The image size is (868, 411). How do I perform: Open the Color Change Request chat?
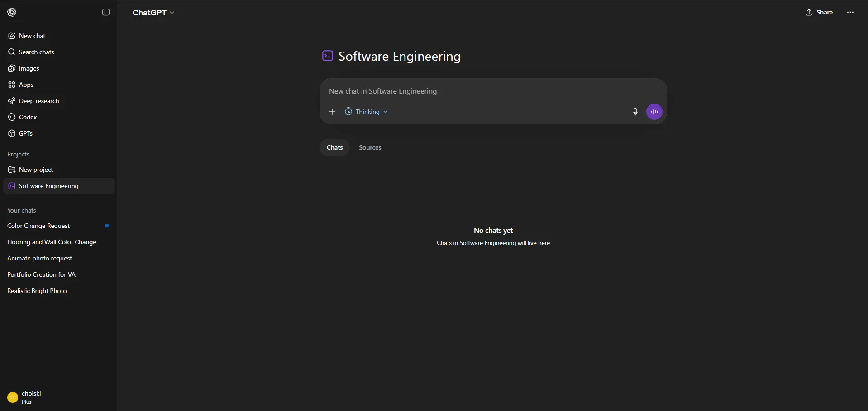pyautogui.click(x=58, y=226)
